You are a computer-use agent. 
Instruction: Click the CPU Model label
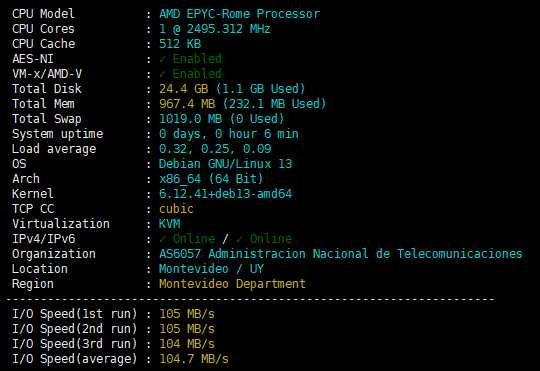click(x=43, y=14)
